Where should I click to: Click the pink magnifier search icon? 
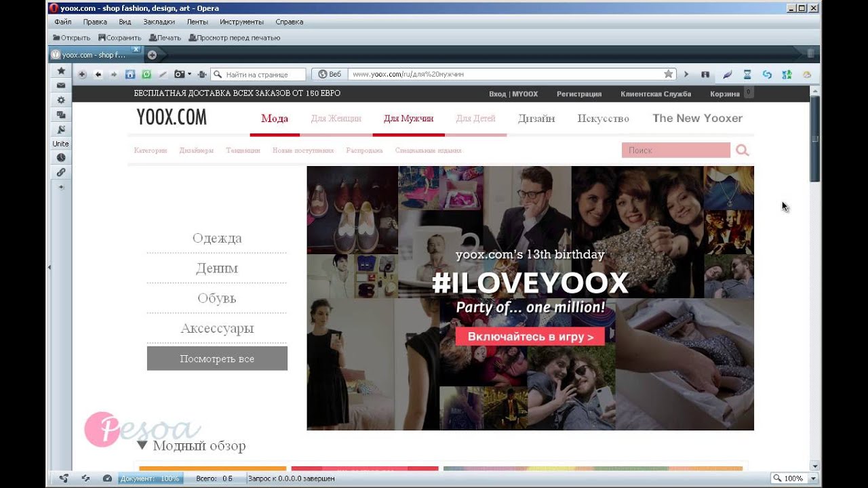tap(743, 150)
